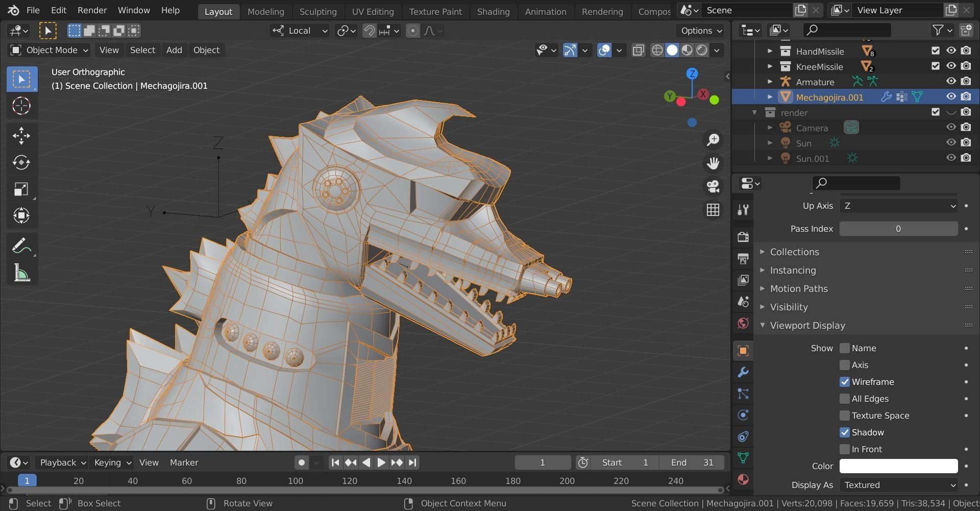Open the View Layer properties tab
980x511 pixels.
coord(743,280)
